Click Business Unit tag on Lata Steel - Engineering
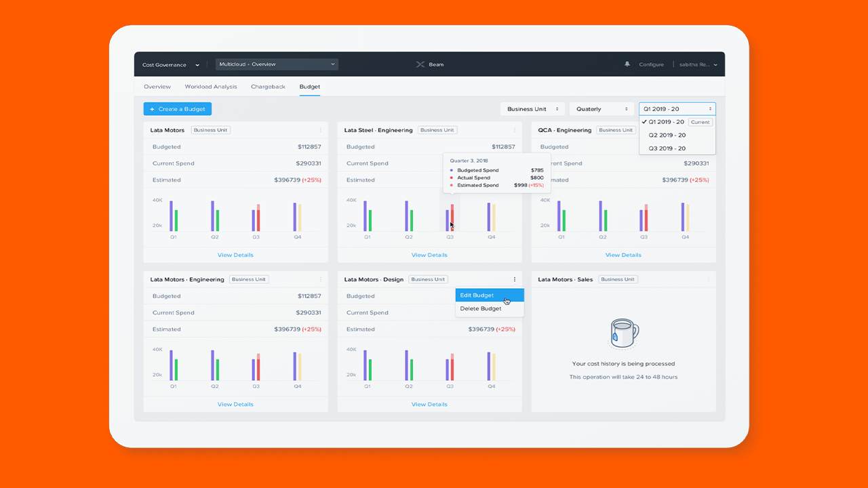The width and height of the screenshot is (868, 488). pyautogui.click(x=437, y=130)
